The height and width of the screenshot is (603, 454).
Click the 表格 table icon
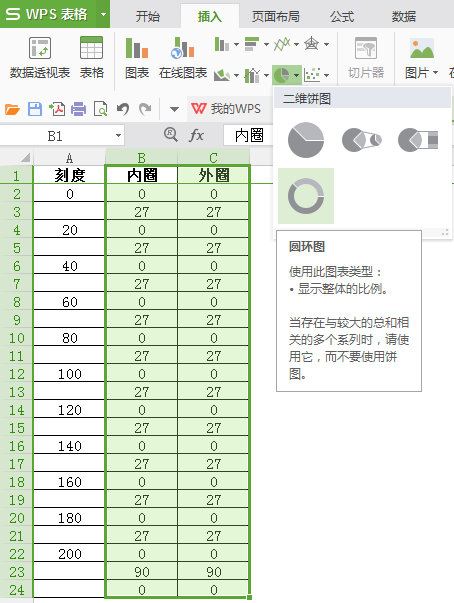[91, 58]
